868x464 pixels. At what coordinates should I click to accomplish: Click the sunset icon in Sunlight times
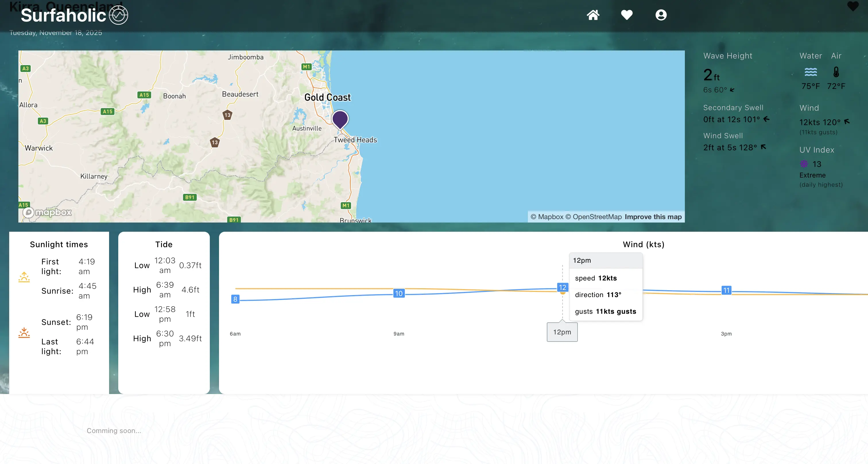pyautogui.click(x=24, y=333)
